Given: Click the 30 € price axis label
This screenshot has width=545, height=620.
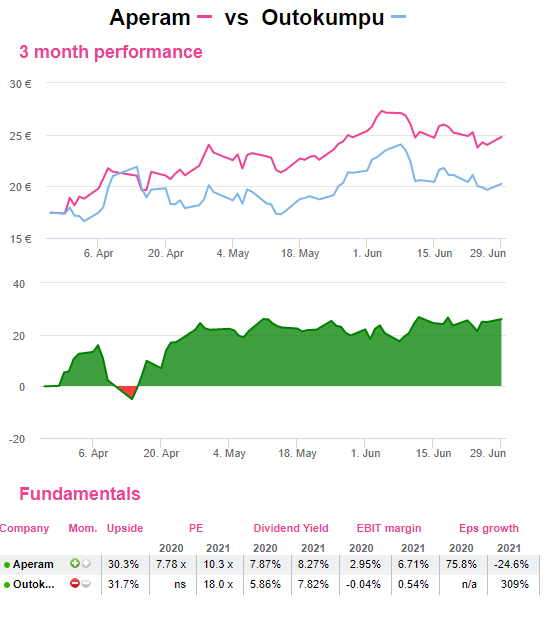Looking at the screenshot, I should [21, 84].
